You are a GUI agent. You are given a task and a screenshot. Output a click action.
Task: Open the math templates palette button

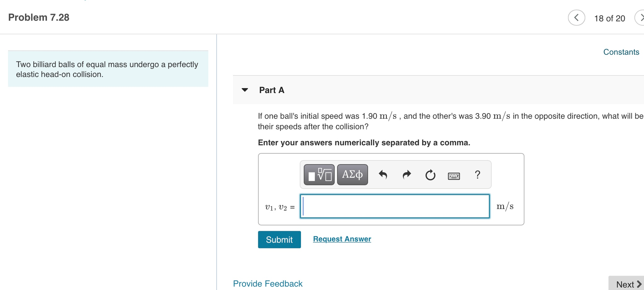[x=319, y=175]
